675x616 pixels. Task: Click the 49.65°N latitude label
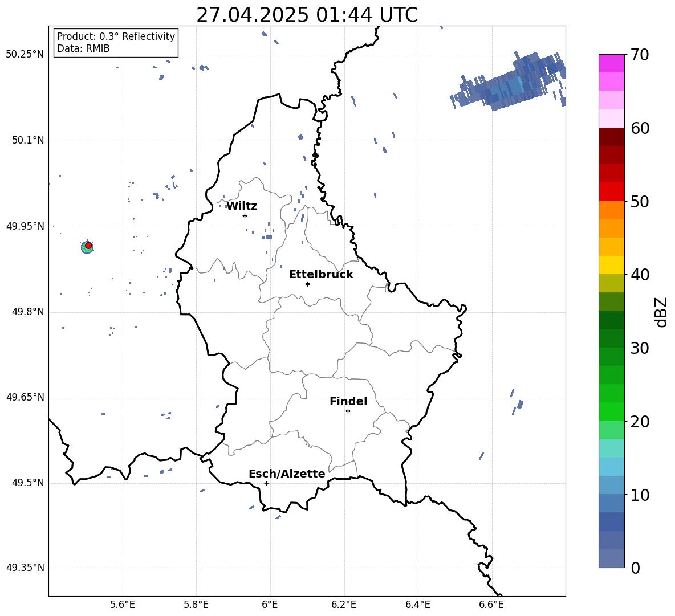(x=25, y=397)
